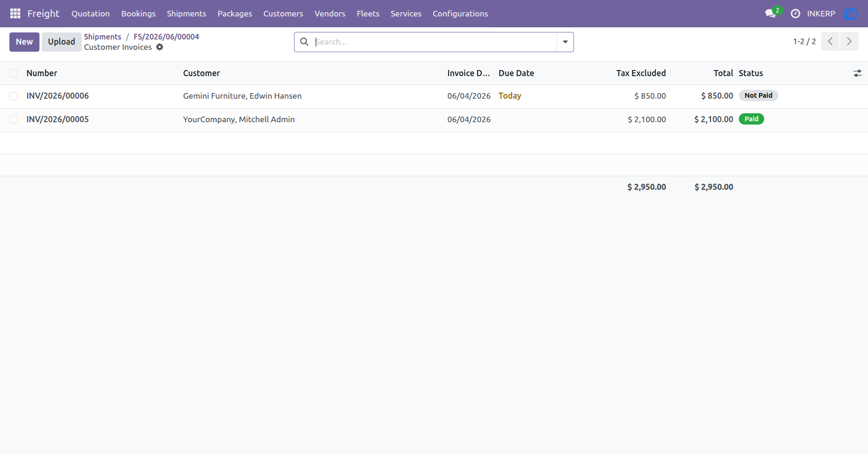Click the green Paid status badge
The height and width of the screenshot is (454, 868).
(x=751, y=119)
